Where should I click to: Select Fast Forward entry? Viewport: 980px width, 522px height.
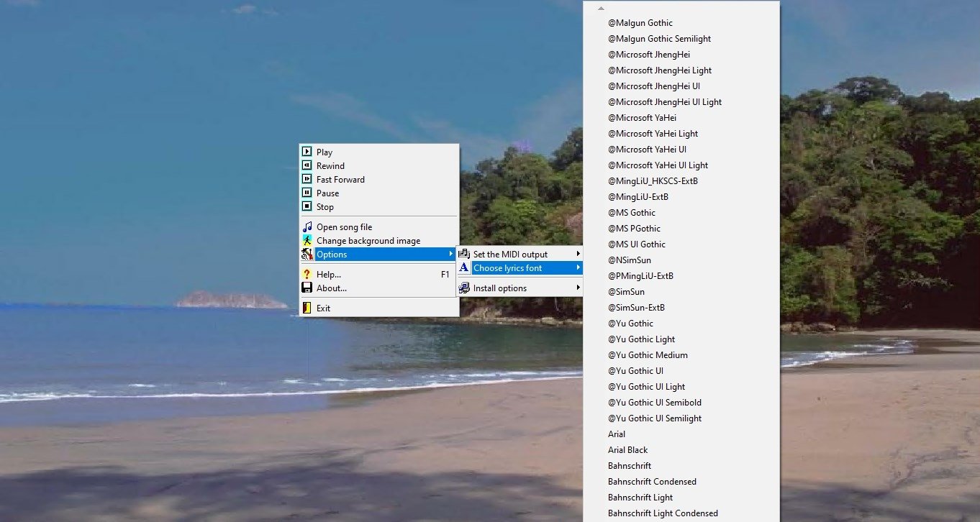(x=379, y=179)
